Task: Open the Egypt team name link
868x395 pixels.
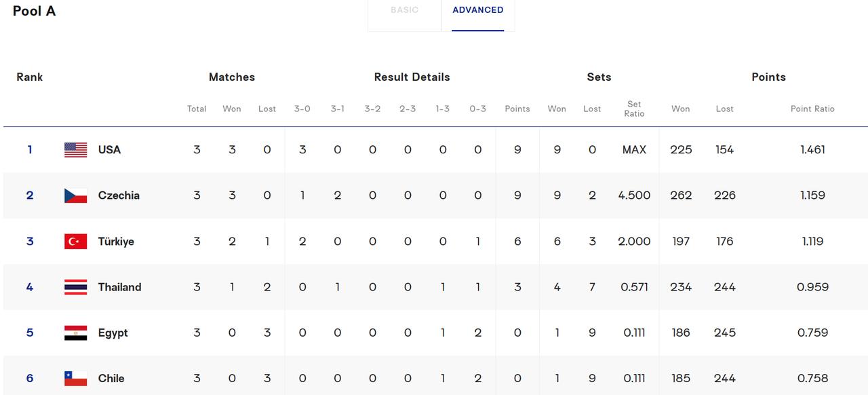Action: tap(113, 333)
